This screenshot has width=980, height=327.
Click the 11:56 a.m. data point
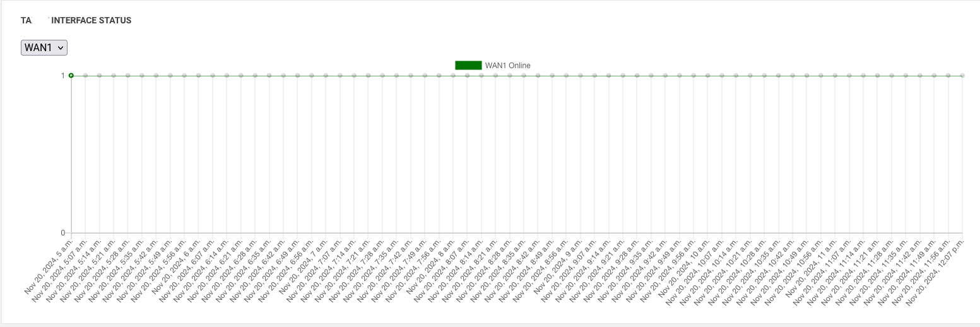point(948,76)
